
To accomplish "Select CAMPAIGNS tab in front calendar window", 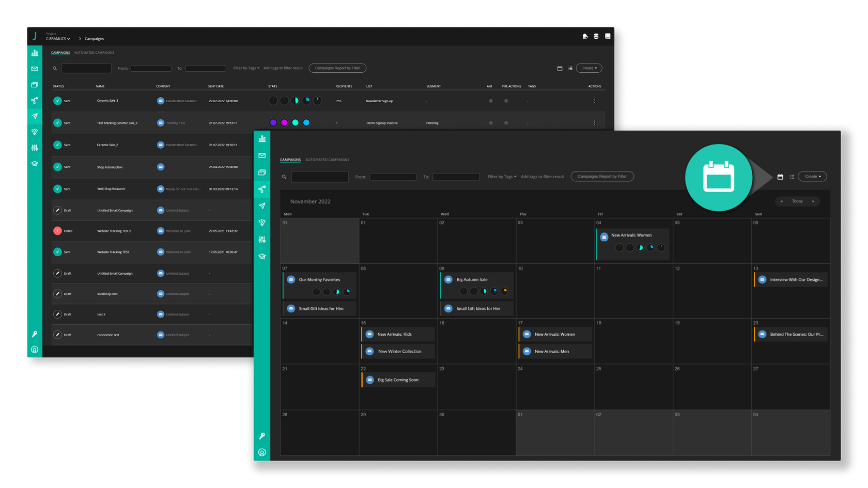I will pyautogui.click(x=290, y=160).
